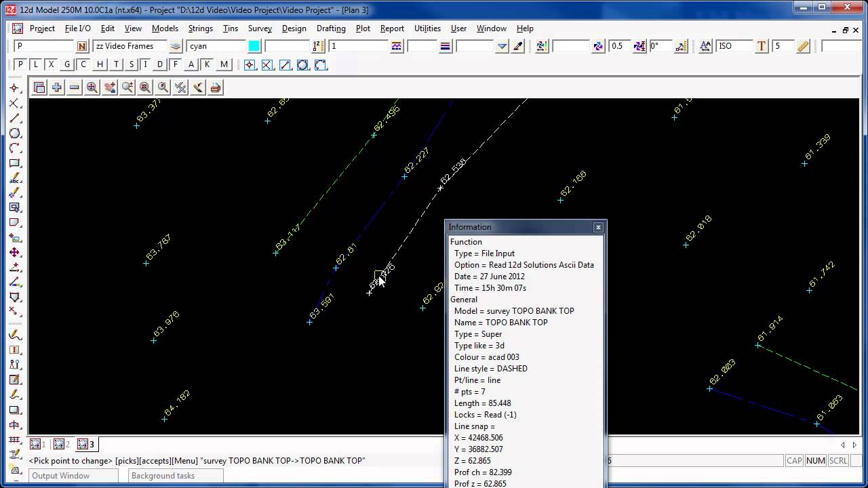Click the colour name field showing cyan

216,46
